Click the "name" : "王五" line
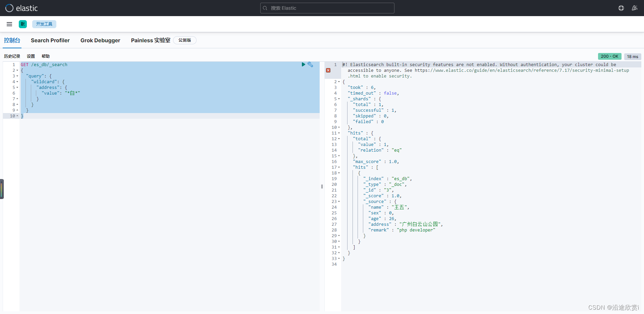The image size is (644, 314). click(x=389, y=207)
